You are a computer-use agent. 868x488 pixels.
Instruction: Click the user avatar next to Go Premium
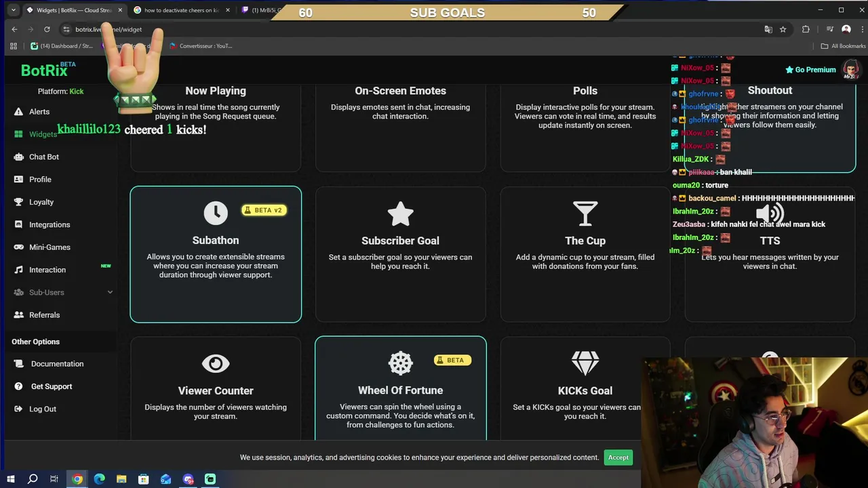(x=851, y=69)
